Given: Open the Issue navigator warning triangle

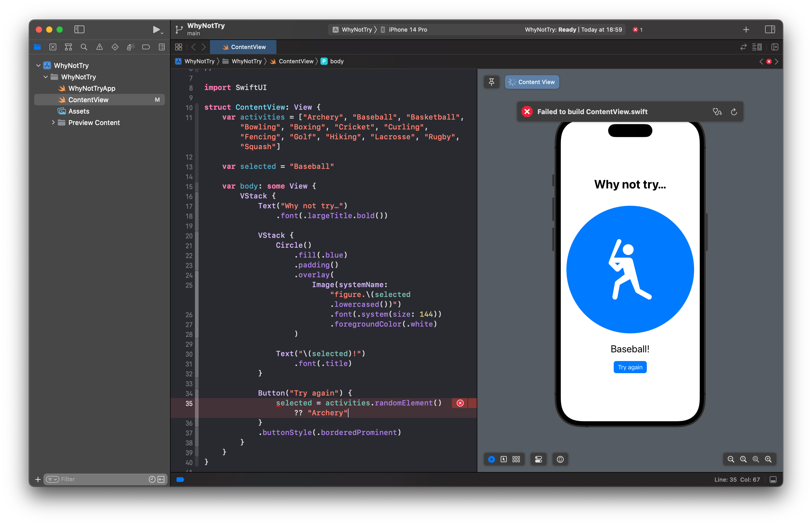Looking at the screenshot, I should (x=100, y=47).
